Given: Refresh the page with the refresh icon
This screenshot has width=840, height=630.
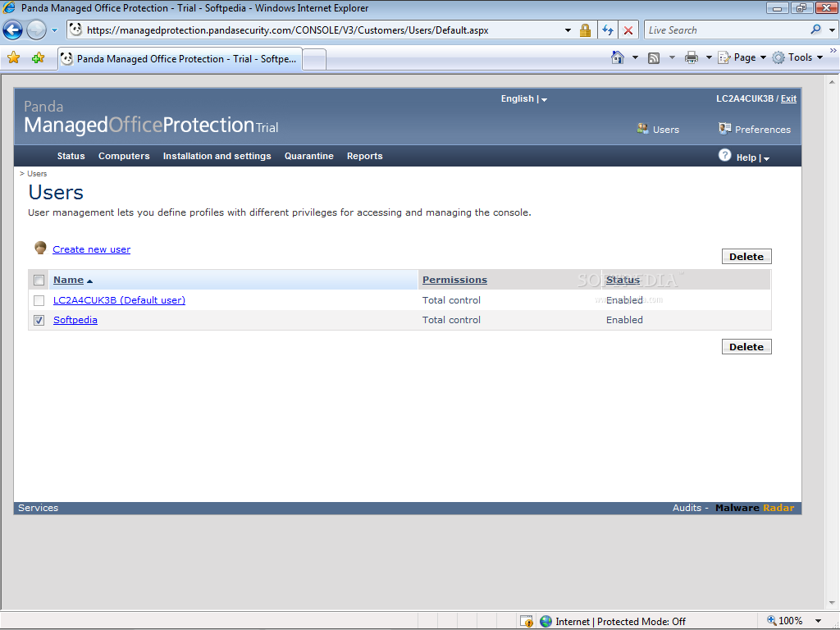Looking at the screenshot, I should (608, 30).
